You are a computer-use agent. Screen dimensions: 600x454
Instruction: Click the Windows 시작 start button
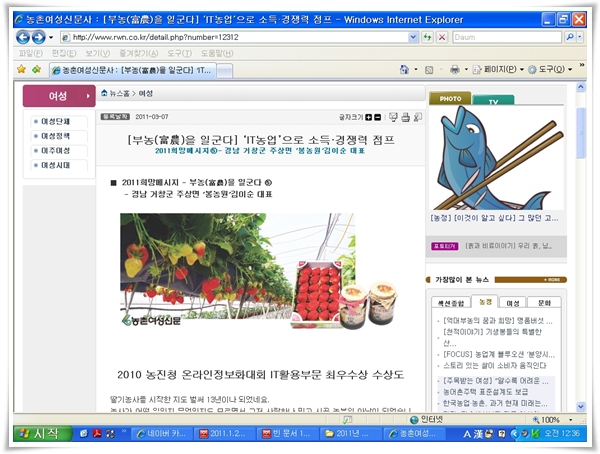(38, 434)
